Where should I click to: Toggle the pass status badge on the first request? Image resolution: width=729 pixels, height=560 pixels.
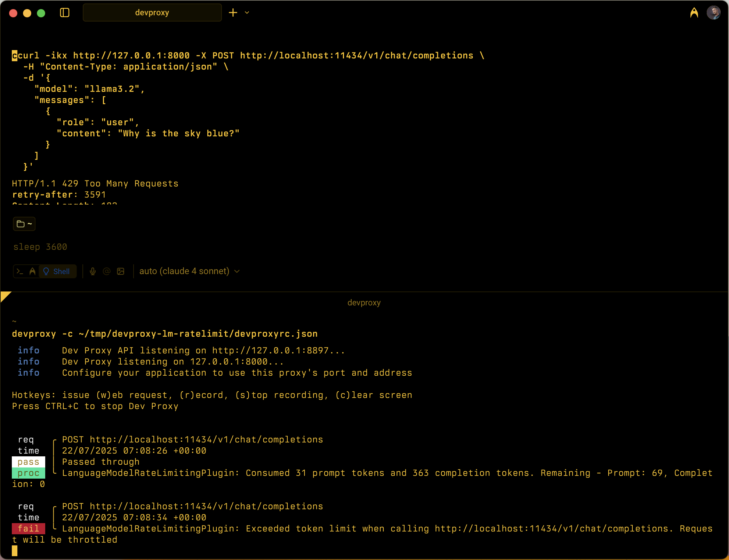pos(28,462)
